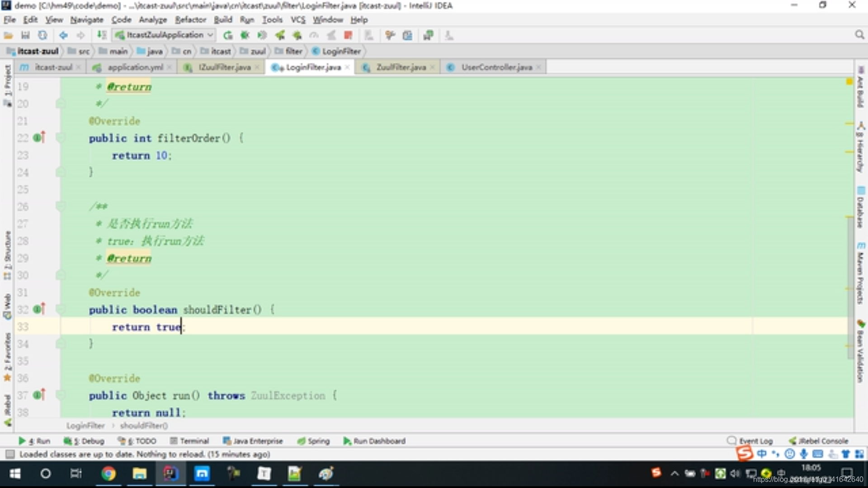Click the Build project icon
Viewport: 868px width, 488px height.
coord(102,35)
